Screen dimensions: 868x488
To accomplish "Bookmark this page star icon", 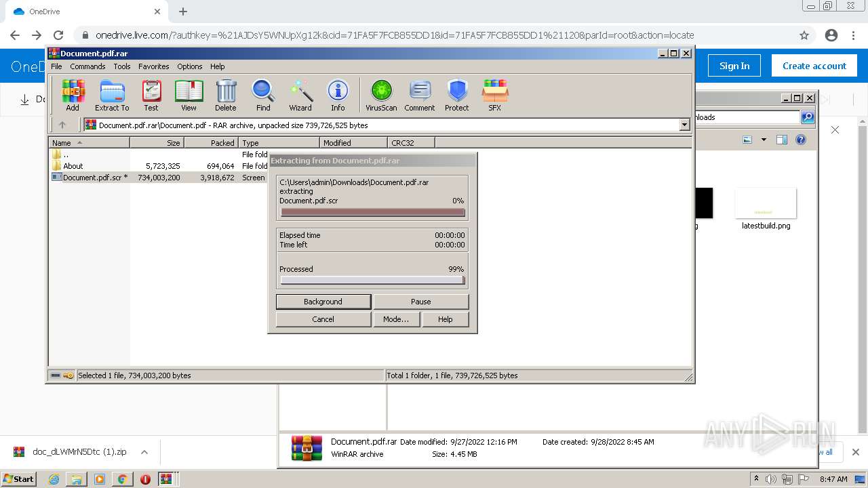I will click(x=804, y=35).
